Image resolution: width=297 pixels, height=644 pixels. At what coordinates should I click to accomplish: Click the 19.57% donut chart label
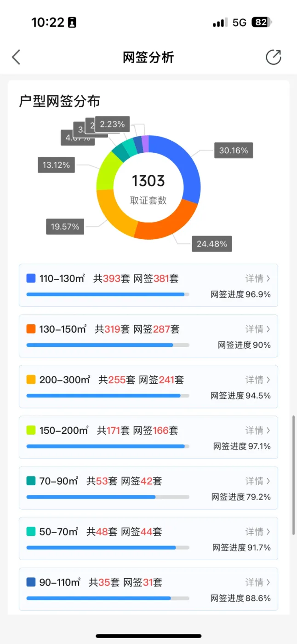pyautogui.click(x=65, y=226)
